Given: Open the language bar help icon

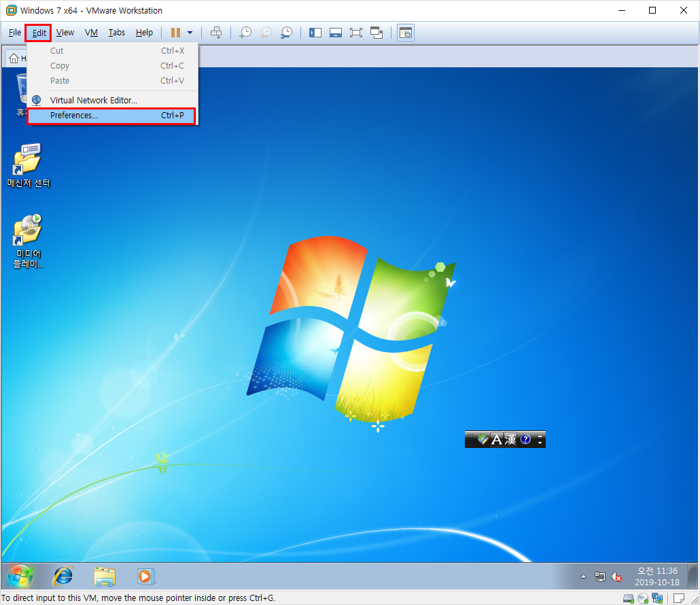Looking at the screenshot, I should point(525,439).
